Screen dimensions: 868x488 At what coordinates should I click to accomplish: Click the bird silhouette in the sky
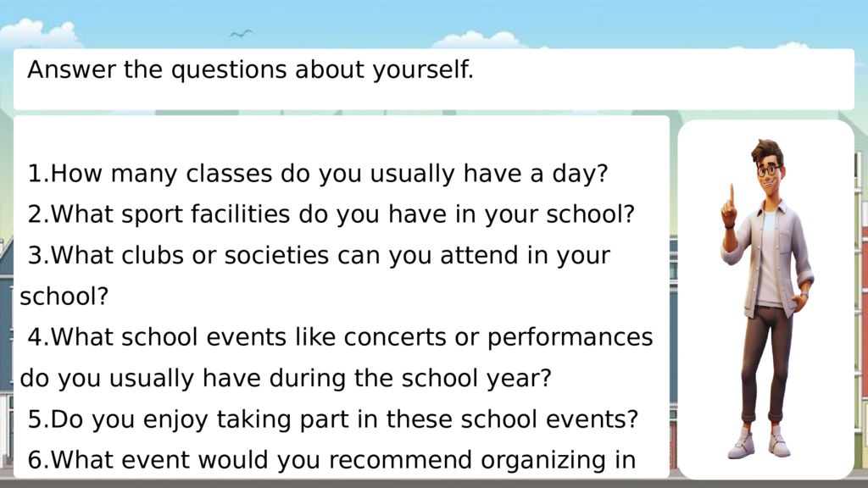point(241,34)
